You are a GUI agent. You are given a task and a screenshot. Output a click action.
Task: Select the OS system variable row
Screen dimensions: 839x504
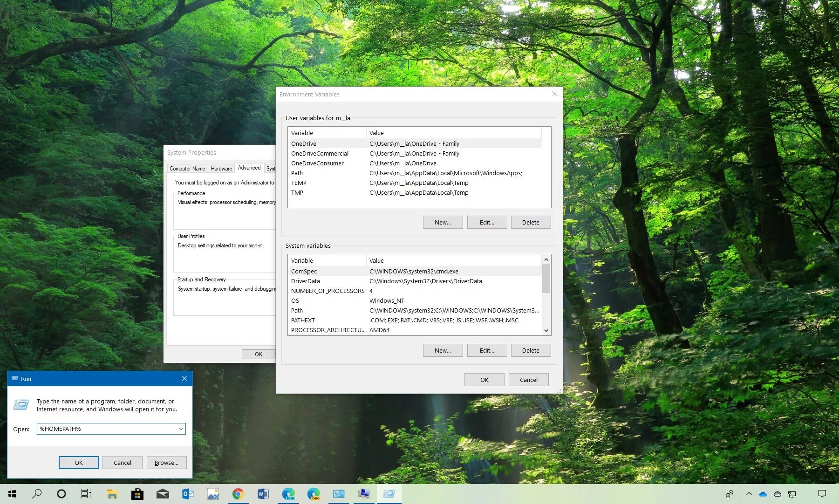coord(415,301)
